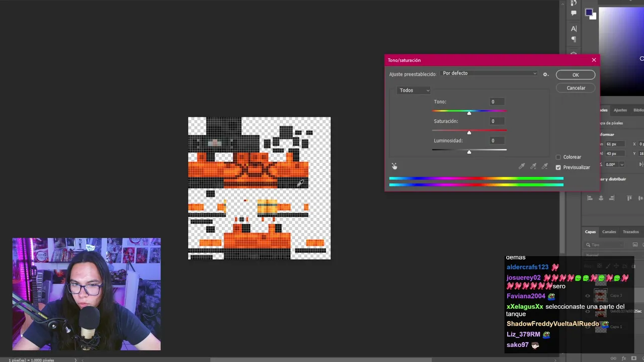Open the Paragraph panel icon
The height and width of the screenshot is (362, 644).
(x=574, y=40)
